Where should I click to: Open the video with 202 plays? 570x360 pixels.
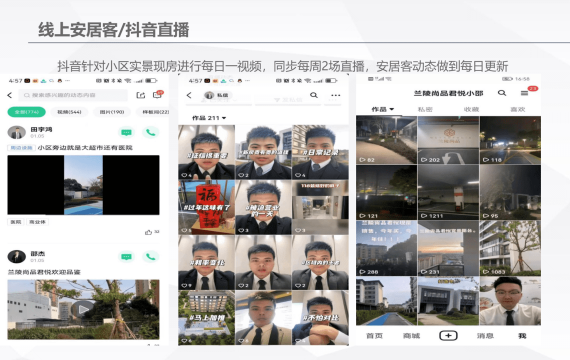[x=448, y=140]
